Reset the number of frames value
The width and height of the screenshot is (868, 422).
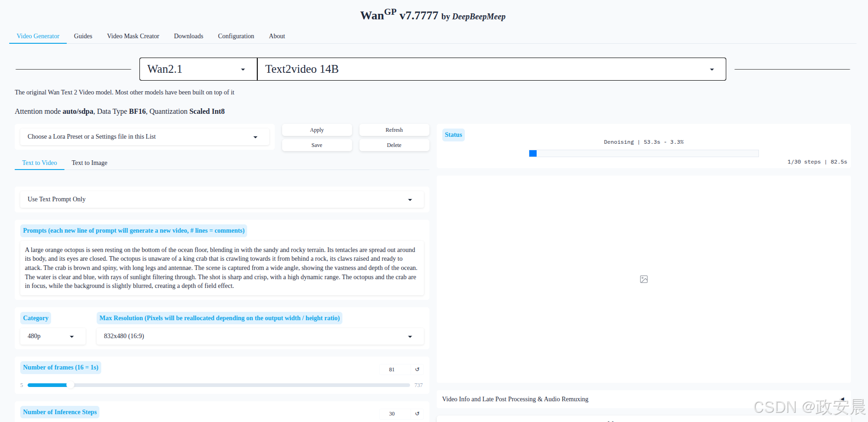coord(417,369)
